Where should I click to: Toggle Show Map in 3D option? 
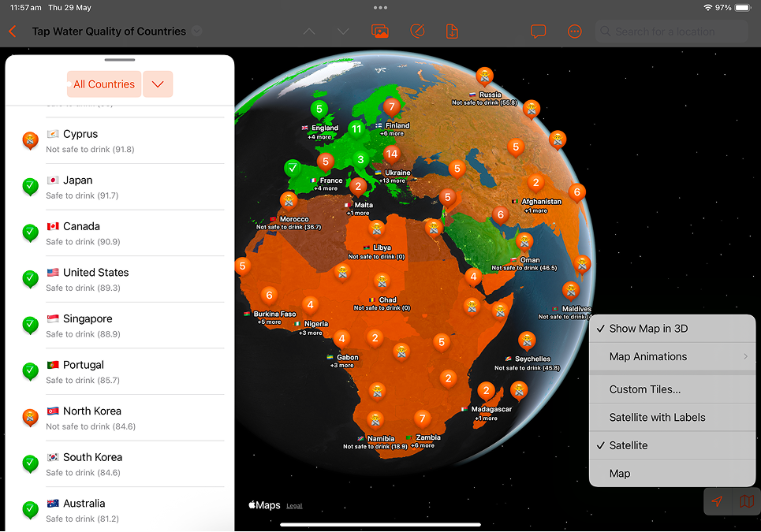point(672,329)
